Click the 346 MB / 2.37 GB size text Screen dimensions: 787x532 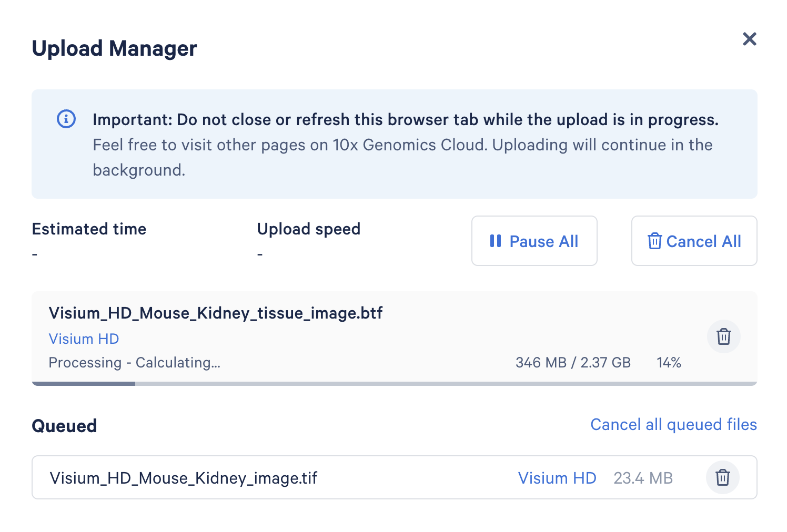572,363
